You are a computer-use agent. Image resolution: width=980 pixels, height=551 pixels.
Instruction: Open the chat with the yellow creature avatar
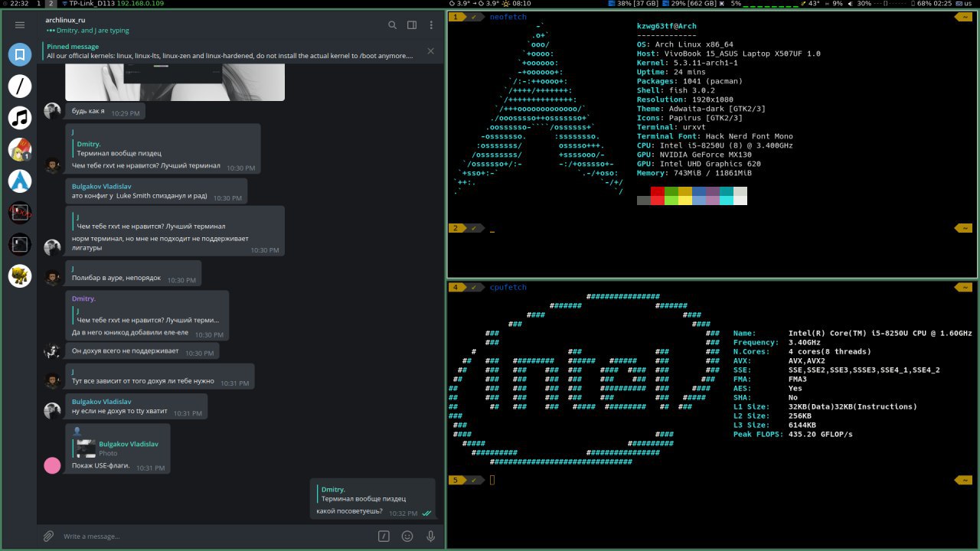pyautogui.click(x=20, y=275)
